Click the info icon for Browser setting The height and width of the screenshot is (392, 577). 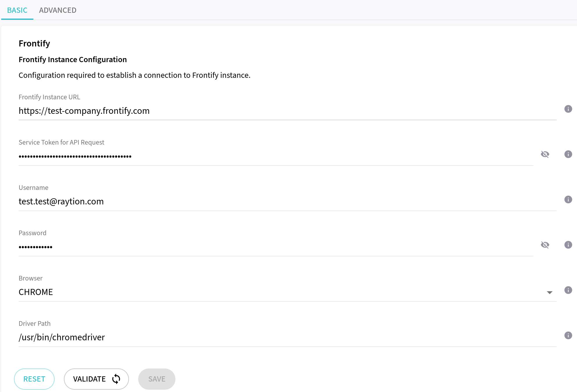568,290
